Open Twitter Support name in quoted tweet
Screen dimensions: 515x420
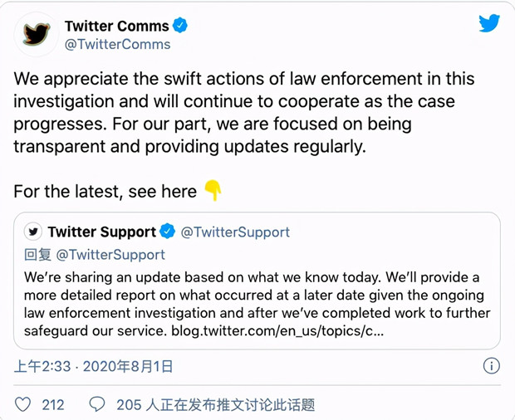pyautogui.click(x=102, y=232)
